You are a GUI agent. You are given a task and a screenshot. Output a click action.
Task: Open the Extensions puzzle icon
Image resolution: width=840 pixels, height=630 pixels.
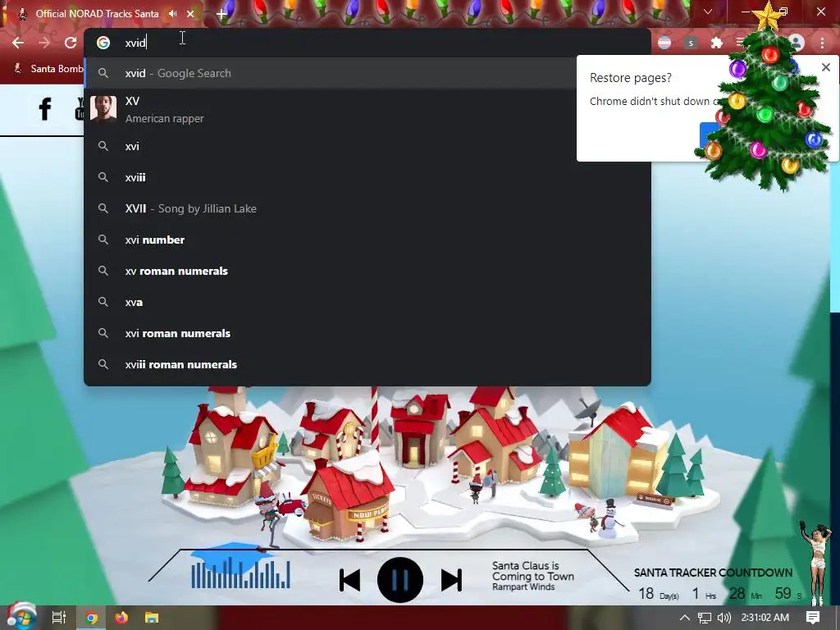pos(716,43)
